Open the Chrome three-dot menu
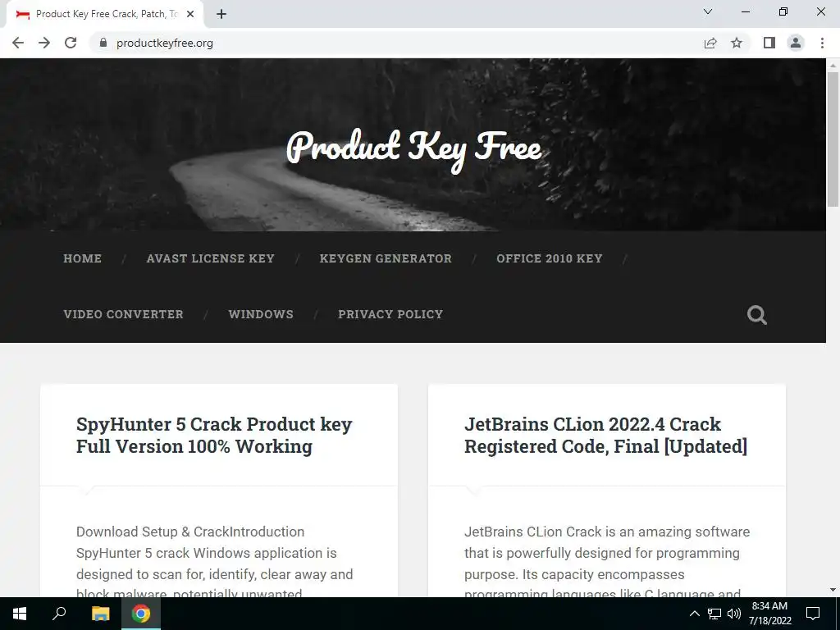 tap(822, 43)
